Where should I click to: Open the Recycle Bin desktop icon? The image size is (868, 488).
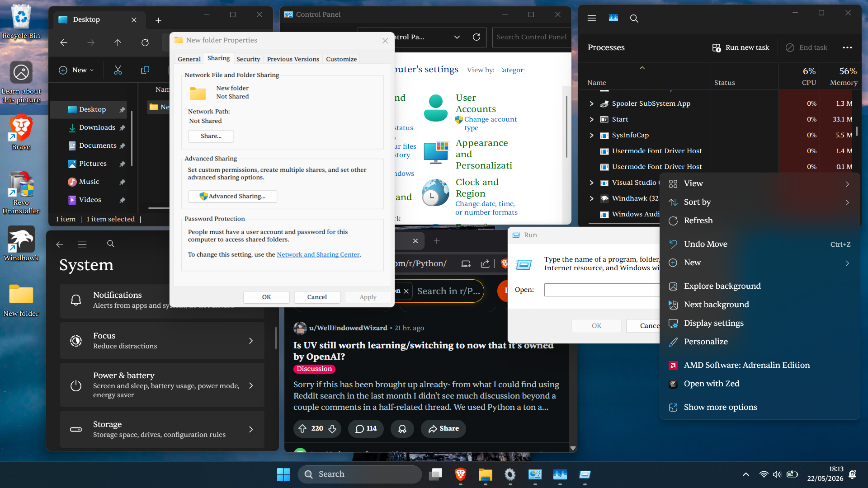pyautogui.click(x=21, y=22)
